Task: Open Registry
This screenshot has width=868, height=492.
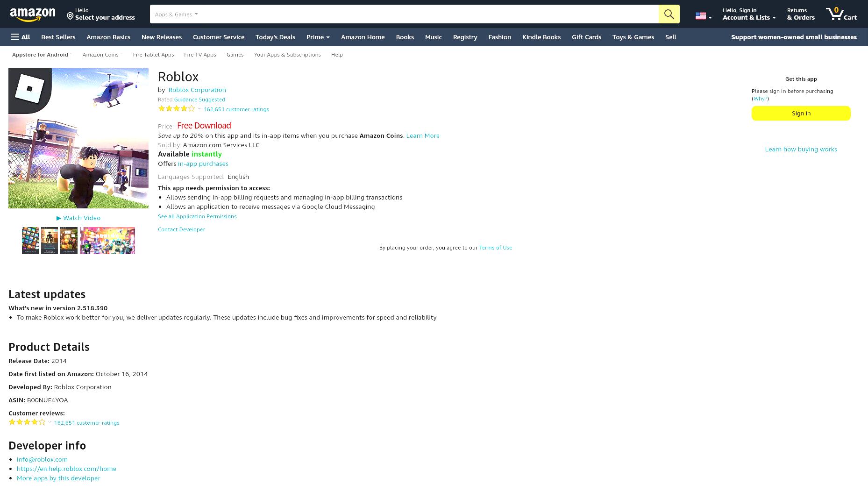Action: [465, 37]
